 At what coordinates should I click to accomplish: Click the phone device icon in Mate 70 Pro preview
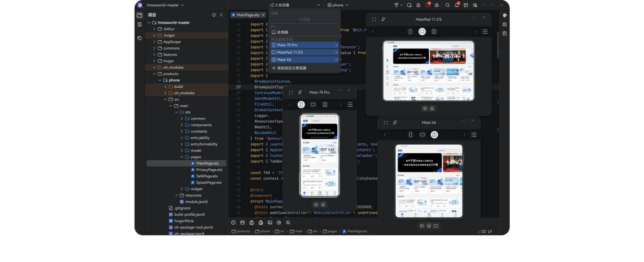coord(301,104)
